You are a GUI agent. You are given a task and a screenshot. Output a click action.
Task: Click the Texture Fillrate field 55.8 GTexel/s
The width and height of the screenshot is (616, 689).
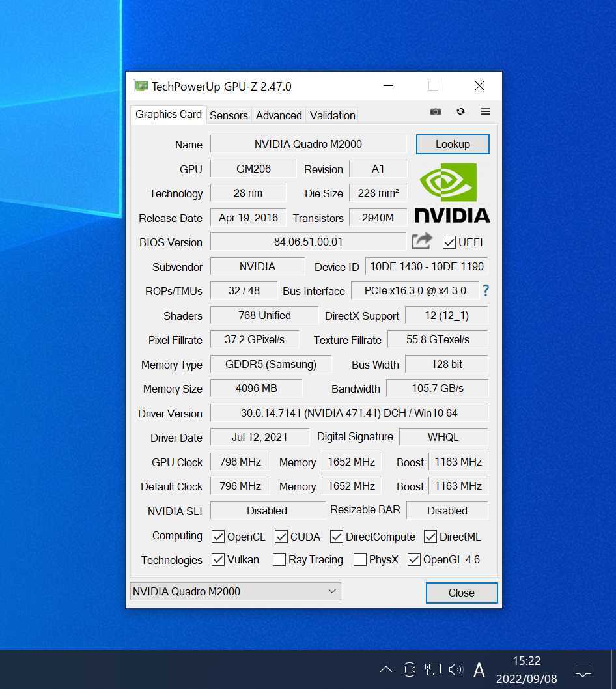point(438,339)
